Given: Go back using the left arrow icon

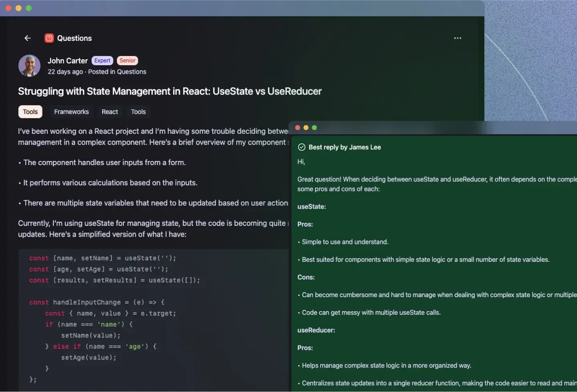Looking at the screenshot, I should (28, 38).
